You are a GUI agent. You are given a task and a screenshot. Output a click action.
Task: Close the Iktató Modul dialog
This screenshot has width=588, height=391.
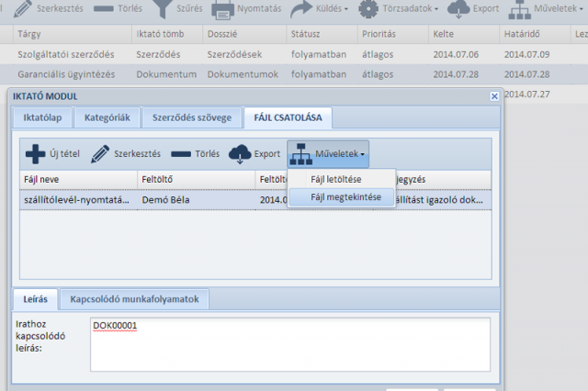pyautogui.click(x=494, y=96)
